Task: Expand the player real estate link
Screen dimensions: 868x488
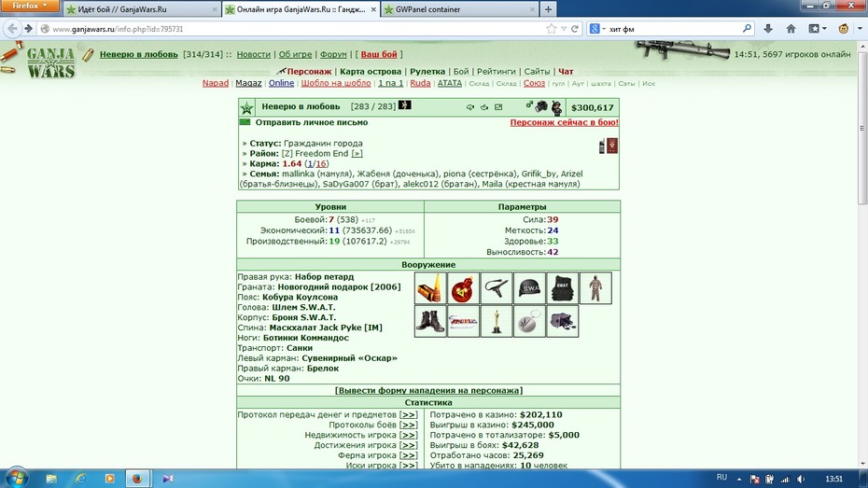Action: [x=409, y=435]
